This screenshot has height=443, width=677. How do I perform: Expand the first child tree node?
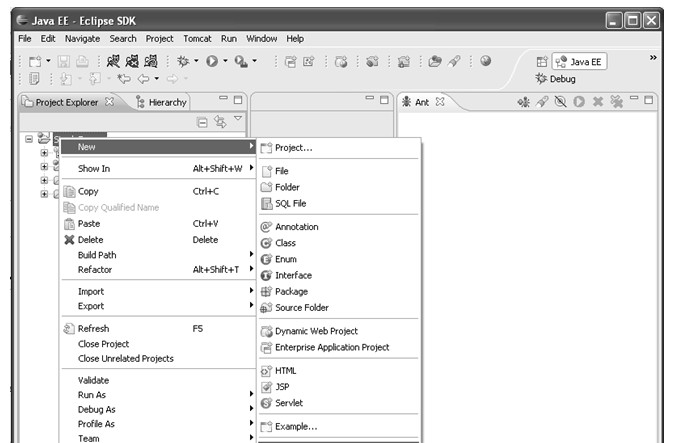(44, 153)
